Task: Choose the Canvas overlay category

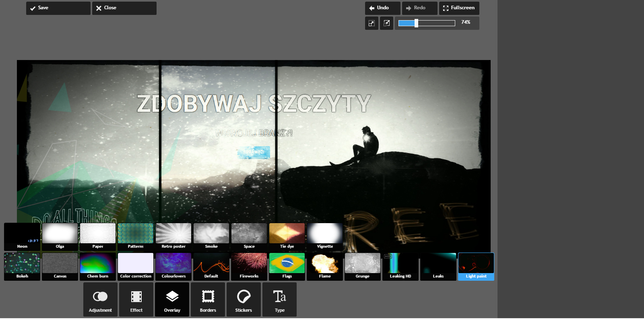Action: coord(60,267)
